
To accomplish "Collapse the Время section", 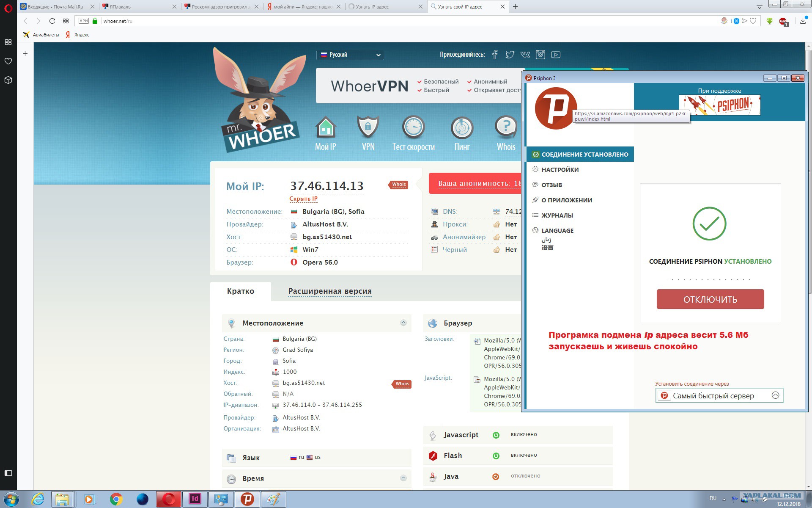I will (403, 478).
